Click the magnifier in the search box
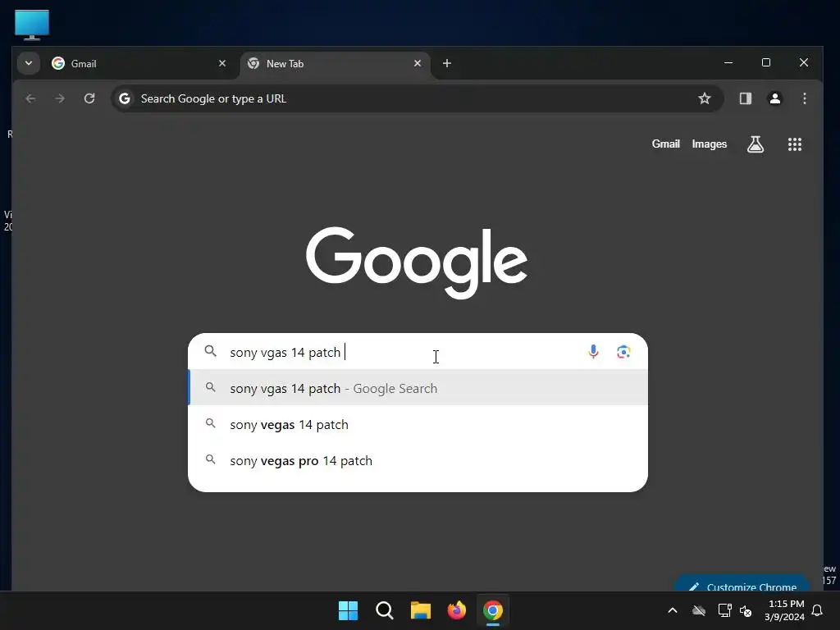This screenshot has height=630, width=840. click(211, 351)
